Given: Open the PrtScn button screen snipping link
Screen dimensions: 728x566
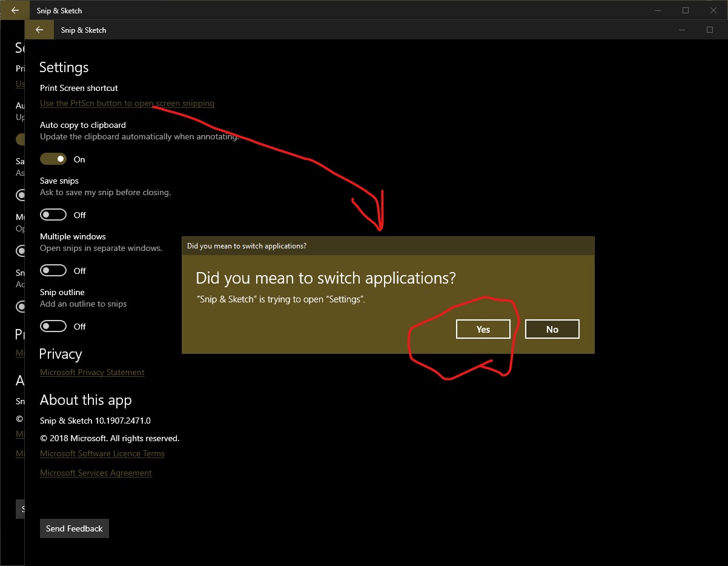Looking at the screenshot, I should click(x=127, y=103).
